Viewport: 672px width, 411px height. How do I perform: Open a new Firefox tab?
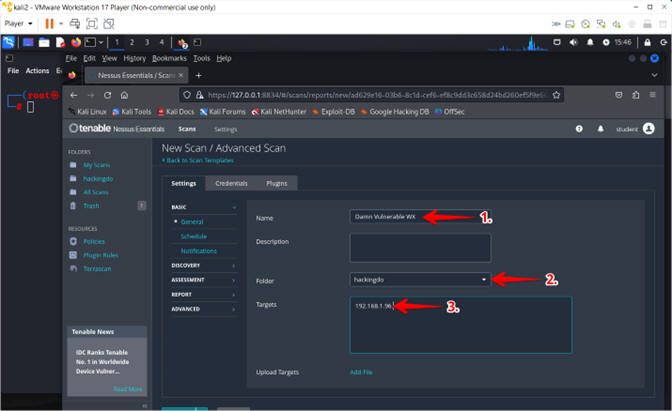coord(198,75)
